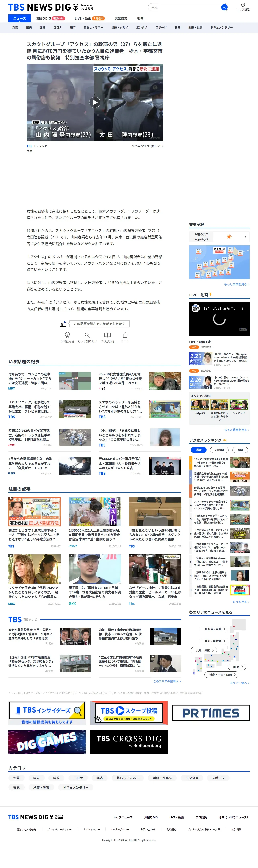Click the NEWS DIG channel icon in live player
Viewport: 258px width, 868px height.
click(x=196, y=308)
